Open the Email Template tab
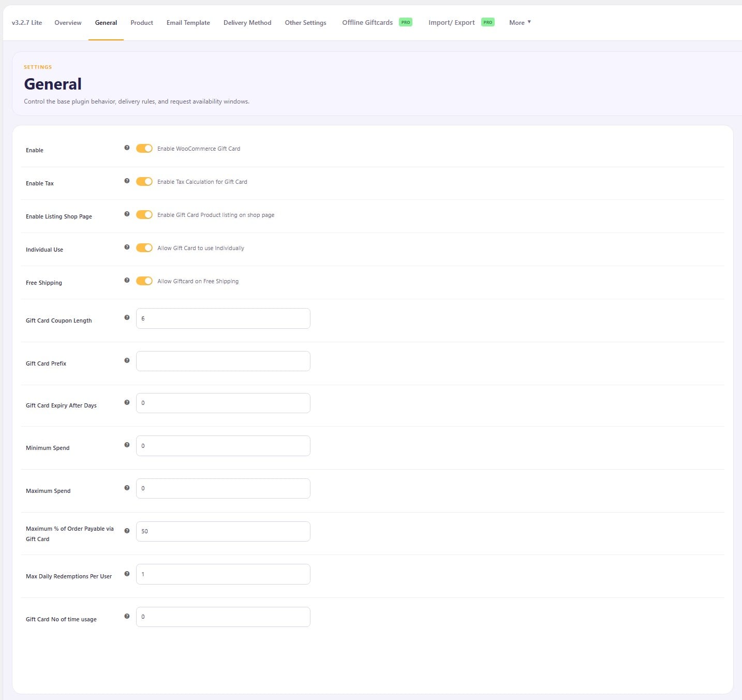The height and width of the screenshot is (700, 742). (x=188, y=23)
